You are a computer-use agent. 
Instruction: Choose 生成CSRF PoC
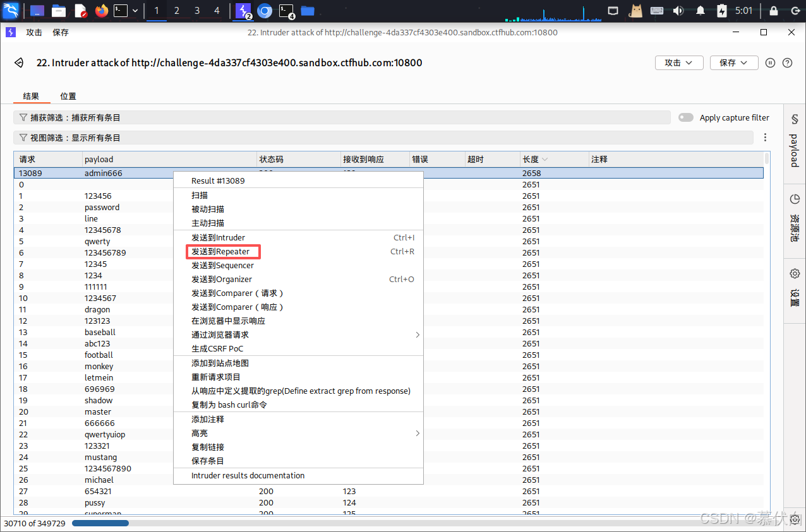tap(298, 348)
